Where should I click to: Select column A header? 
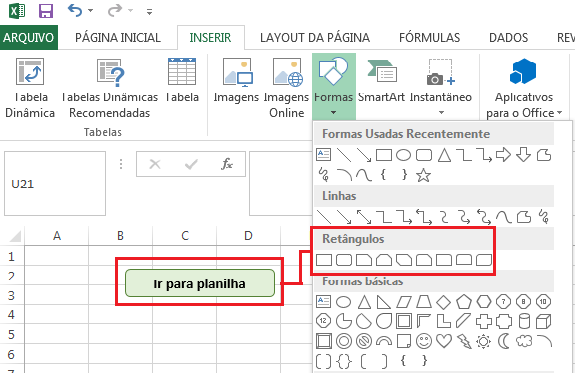[56, 235]
